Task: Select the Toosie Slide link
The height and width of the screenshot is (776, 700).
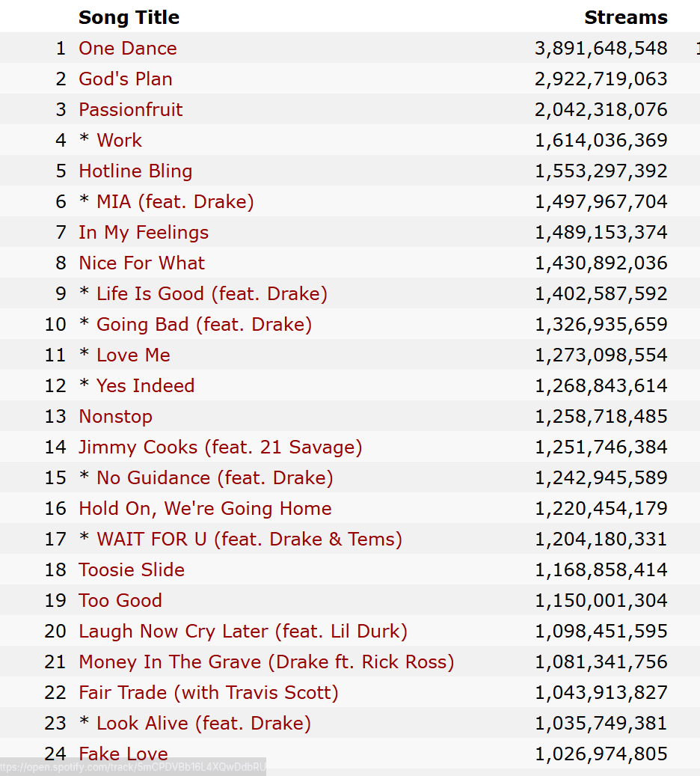Action: click(132, 570)
